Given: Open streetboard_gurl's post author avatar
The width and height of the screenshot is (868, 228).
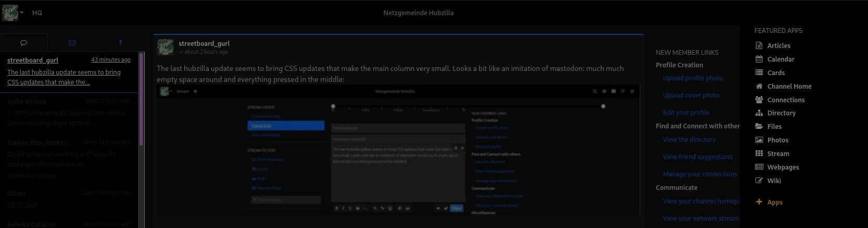Looking at the screenshot, I should coord(166,47).
